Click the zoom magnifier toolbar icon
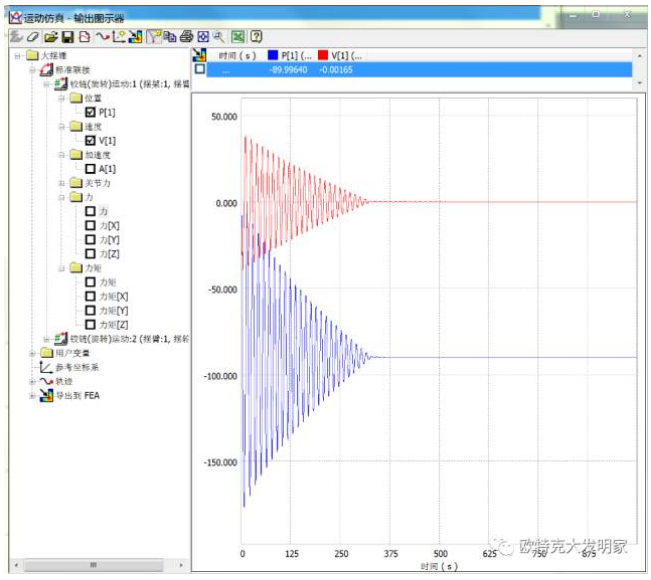Screen dimensions: 651x580 (x=219, y=37)
